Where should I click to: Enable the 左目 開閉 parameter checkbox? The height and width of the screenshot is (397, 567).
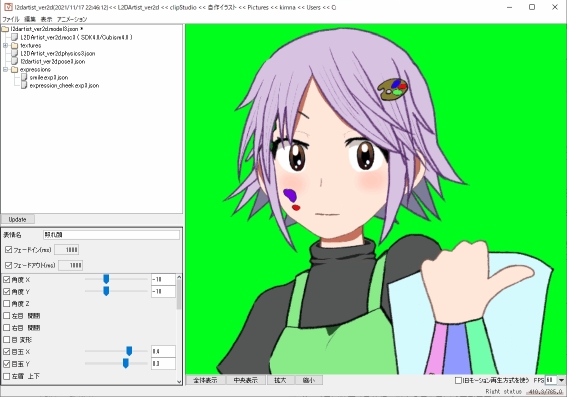pyautogui.click(x=7, y=316)
